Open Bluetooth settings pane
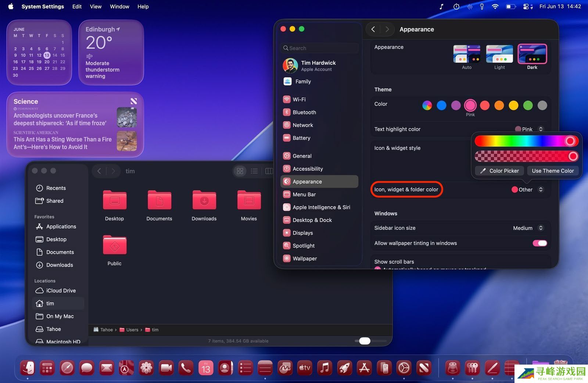 point(304,112)
